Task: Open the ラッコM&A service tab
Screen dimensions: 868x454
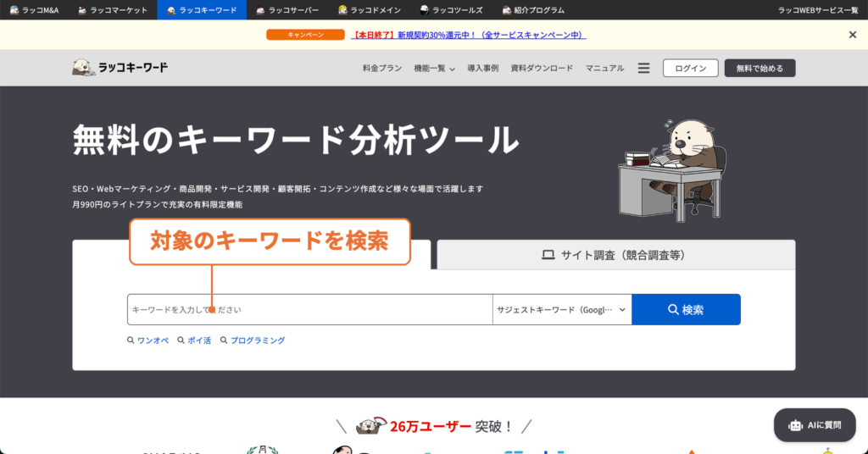Action: point(34,10)
